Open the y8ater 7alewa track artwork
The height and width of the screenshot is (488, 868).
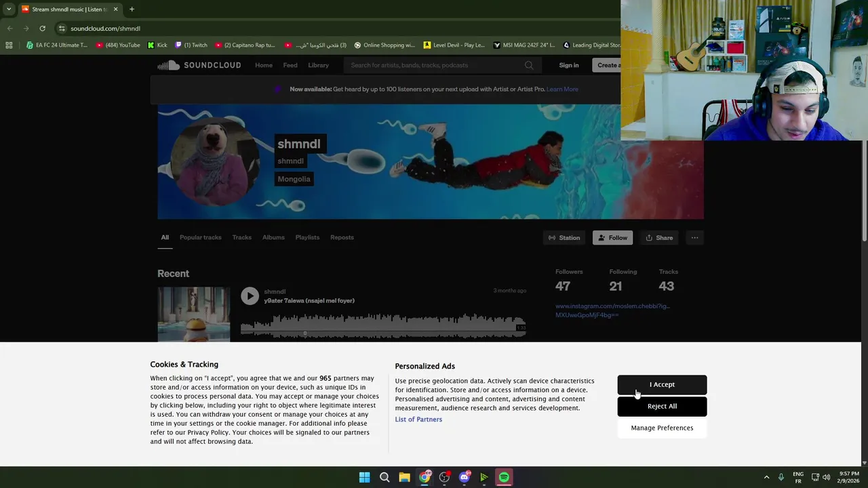pos(194,314)
